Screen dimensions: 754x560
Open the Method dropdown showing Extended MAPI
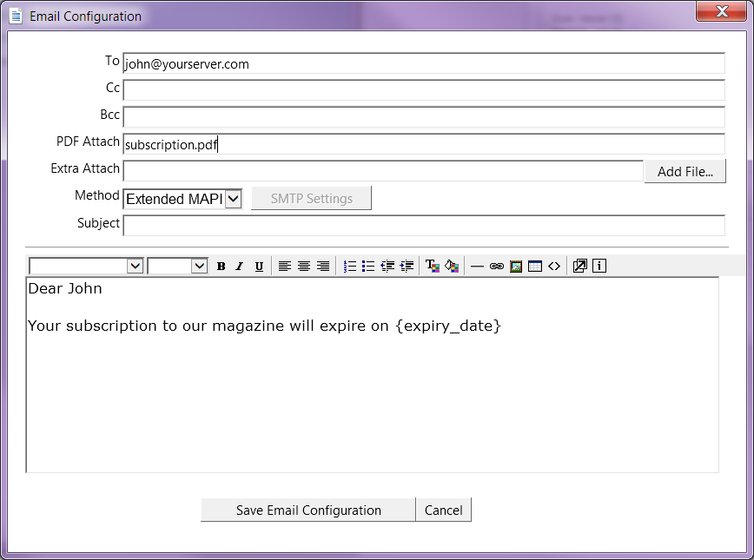(233, 199)
